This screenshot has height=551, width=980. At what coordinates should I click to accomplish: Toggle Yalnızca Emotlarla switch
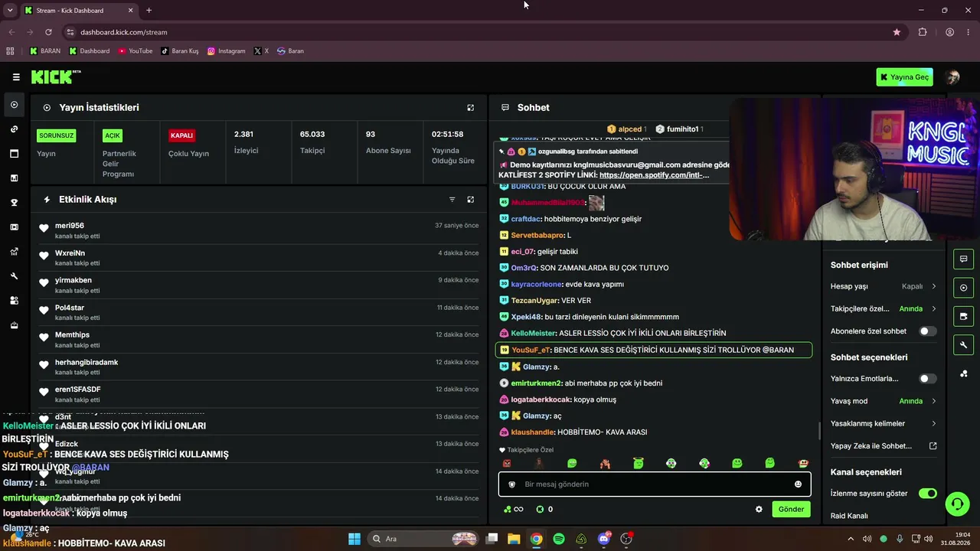[927, 379]
